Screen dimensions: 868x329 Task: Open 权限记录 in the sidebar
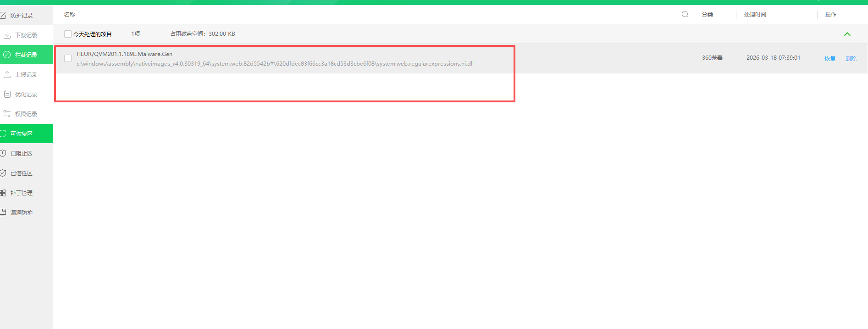click(26, 114)
